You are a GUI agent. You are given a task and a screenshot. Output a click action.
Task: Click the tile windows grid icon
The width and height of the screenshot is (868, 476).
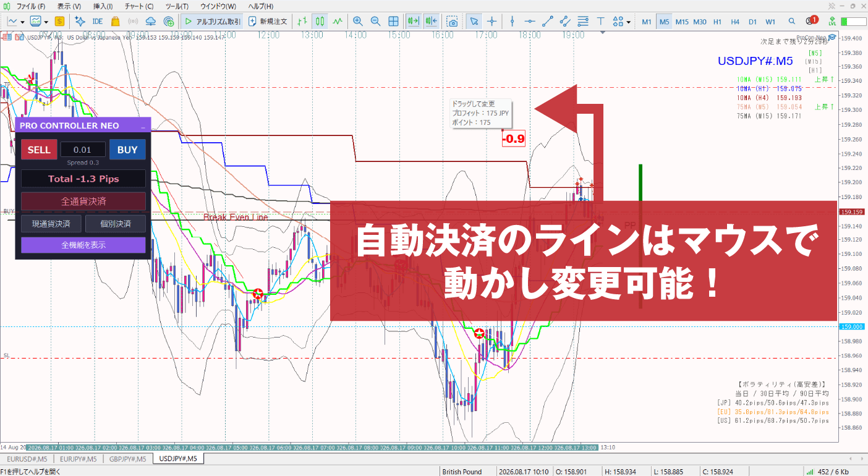click(x=393, y=21)
